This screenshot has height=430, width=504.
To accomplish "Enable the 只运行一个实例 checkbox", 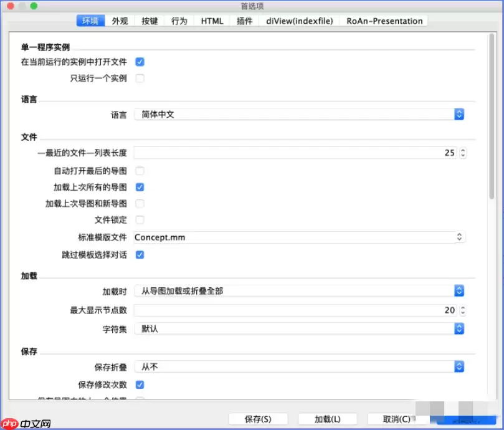I will pyautogui.click(x=140, y=78).
